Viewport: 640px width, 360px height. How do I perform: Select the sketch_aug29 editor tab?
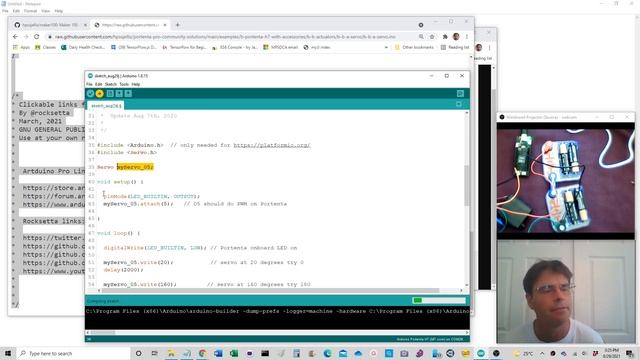click(105, 106)
